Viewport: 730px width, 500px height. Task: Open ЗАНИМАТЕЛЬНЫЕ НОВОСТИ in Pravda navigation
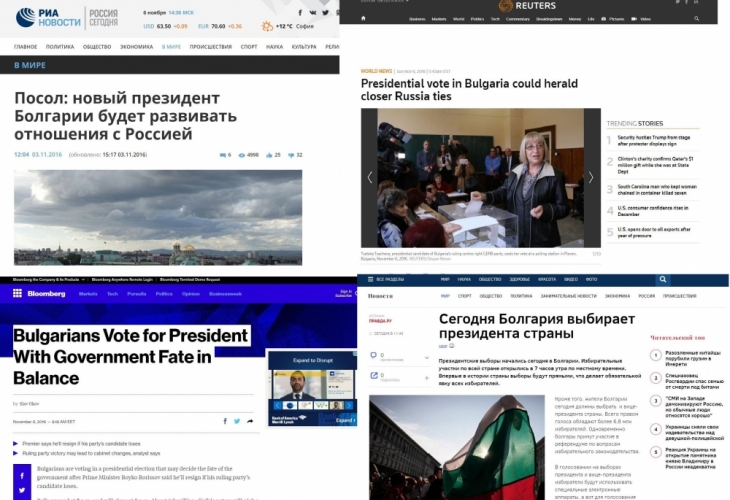pos(568,296)
